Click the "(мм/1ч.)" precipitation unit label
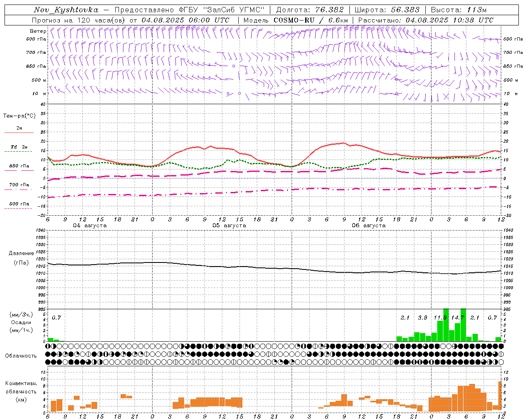Viewport: 525px width, 420px height. [21, 330]
